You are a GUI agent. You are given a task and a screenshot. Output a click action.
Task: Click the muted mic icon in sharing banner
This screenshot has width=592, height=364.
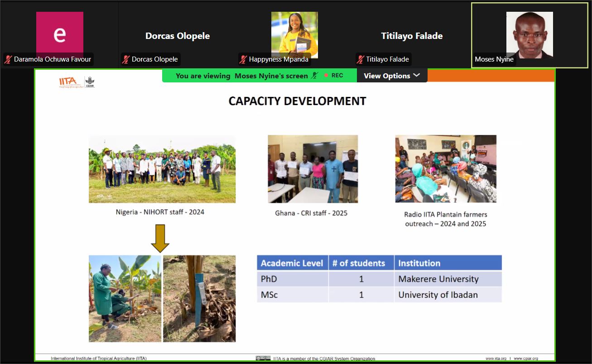(x=315, y=76)
